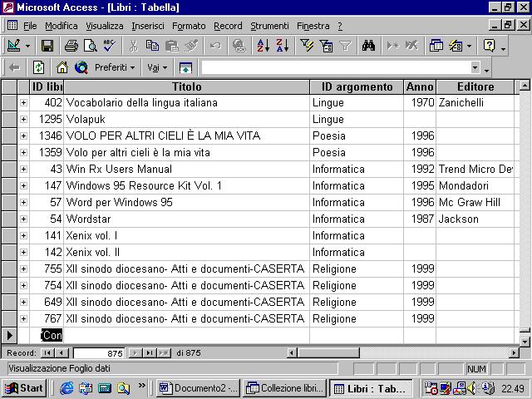Viewport: 532px width, 399px height.
Task: Open the File menu
Action: click(30, 26)
